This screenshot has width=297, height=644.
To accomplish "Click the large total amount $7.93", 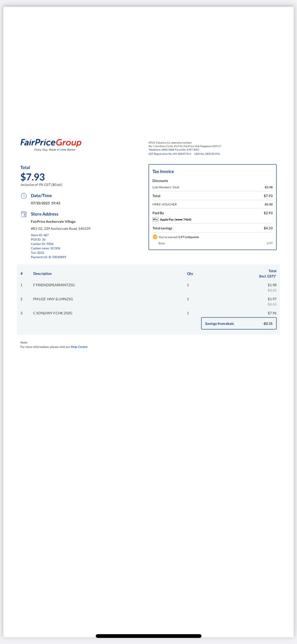I will click(x=33, y=177).
